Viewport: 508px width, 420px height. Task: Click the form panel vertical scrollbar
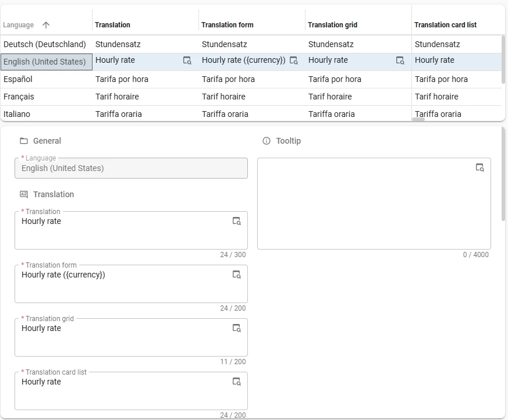(503, 175)
